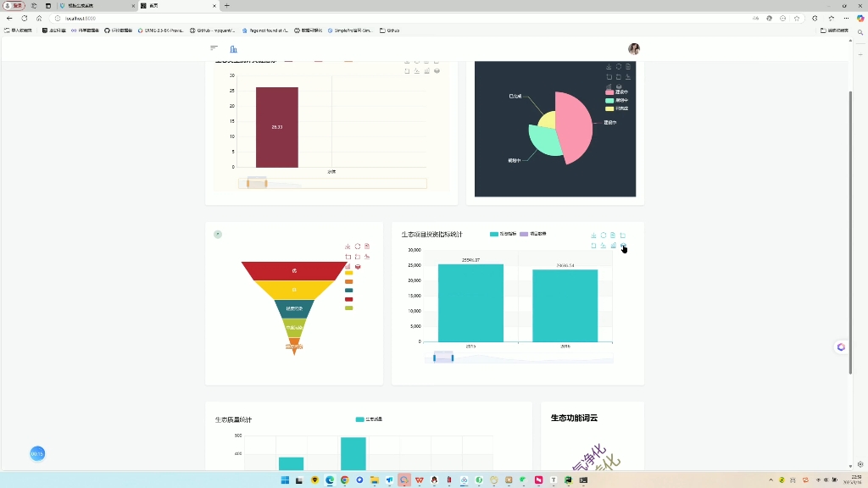The width and height of the screenshot is (868, 488).
Task: Click the red bar chart zoom slider
Action: (x=332, y=184)
